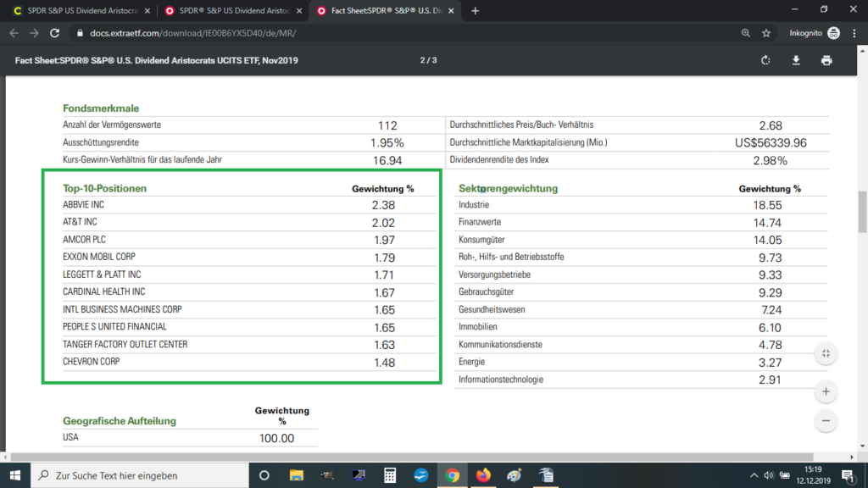This screenshot has width=868, height=488.
Task: Click the Geografische Aufteilung heading
Action: click(x=120, y=421)
